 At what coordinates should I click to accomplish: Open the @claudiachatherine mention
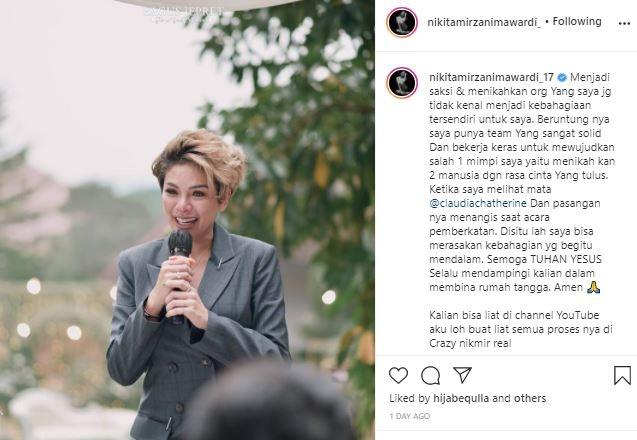pos(478,203)
